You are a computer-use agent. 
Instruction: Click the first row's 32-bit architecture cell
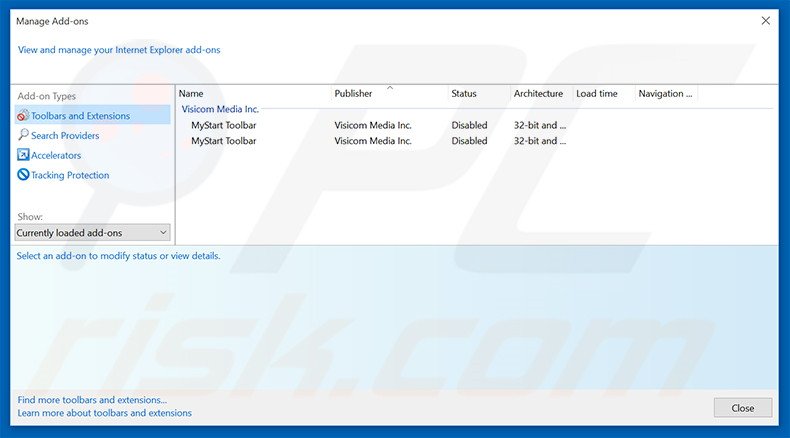pos(540,125)
